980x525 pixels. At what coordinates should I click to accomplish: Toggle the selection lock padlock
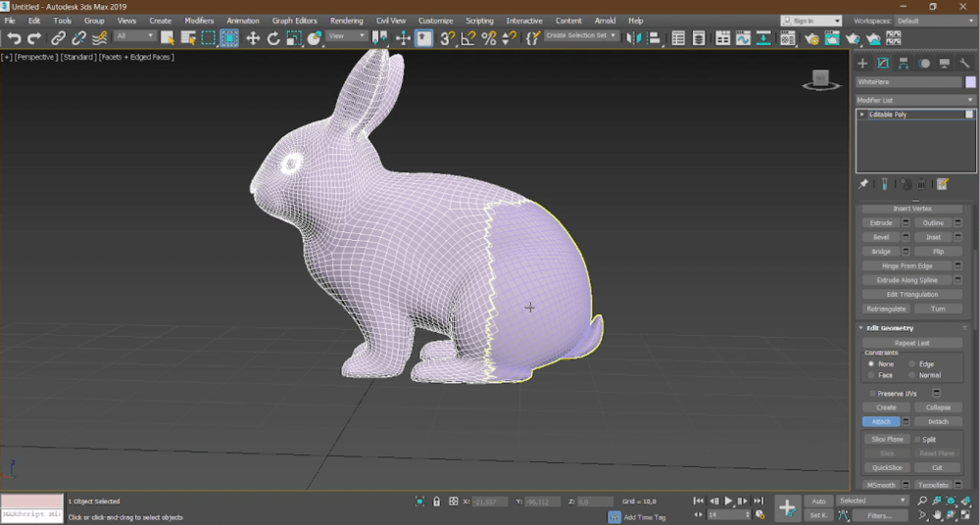point(436,501)
